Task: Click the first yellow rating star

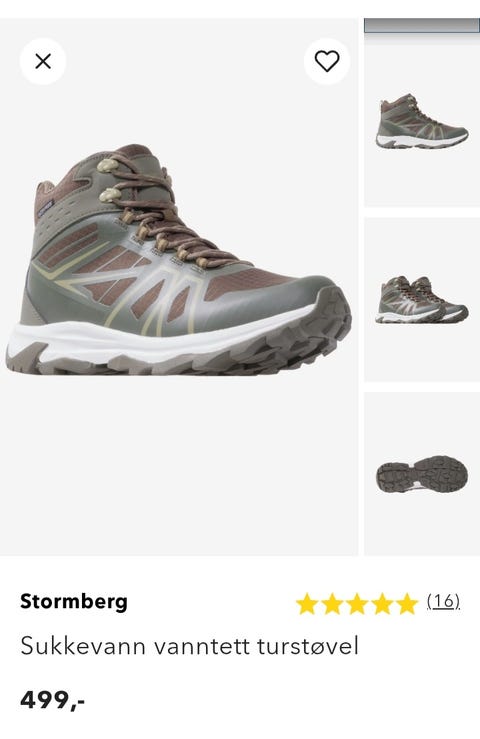Action: click(307, 604)
